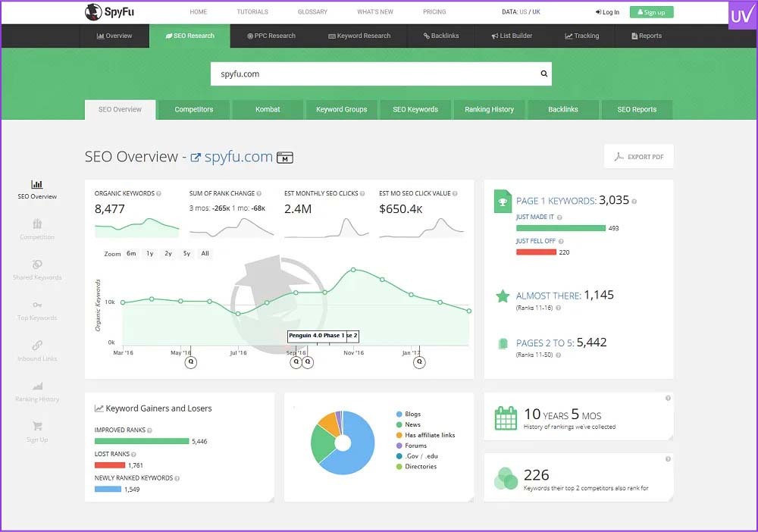The height and width of the screenshot is (532, 758).
Task: Set chart zoom to 2y
Action: pyautogui.click(x=168, y=253)
